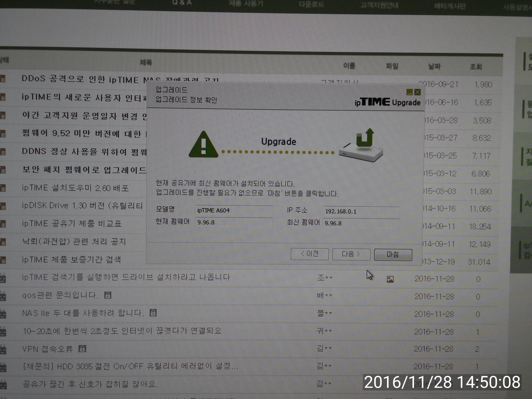Click view count 31,014 in list
The image size is (532, 399).
(479, 262)
